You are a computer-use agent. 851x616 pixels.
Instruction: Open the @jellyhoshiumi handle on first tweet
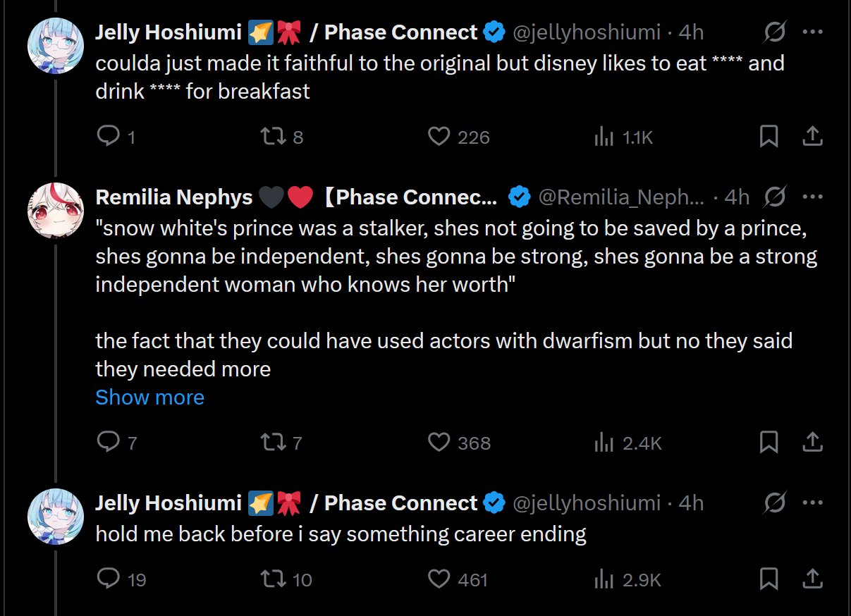click(586, 32)
